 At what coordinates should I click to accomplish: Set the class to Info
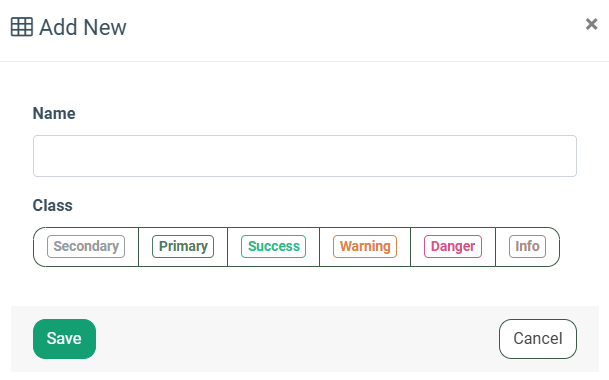(x=527, y=247)
